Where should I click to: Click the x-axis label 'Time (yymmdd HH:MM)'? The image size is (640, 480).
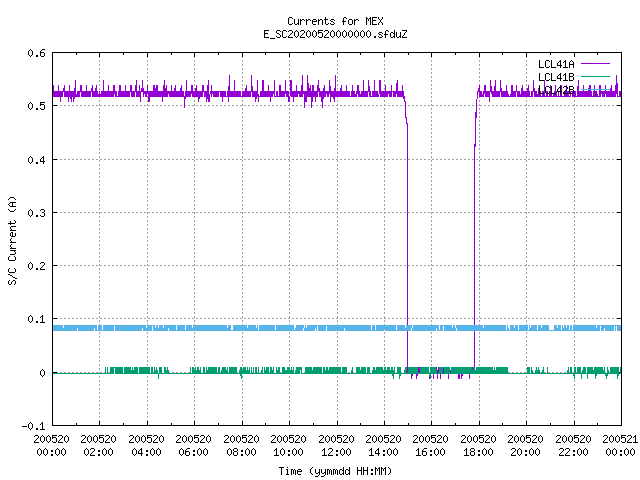tap(335, 471)
